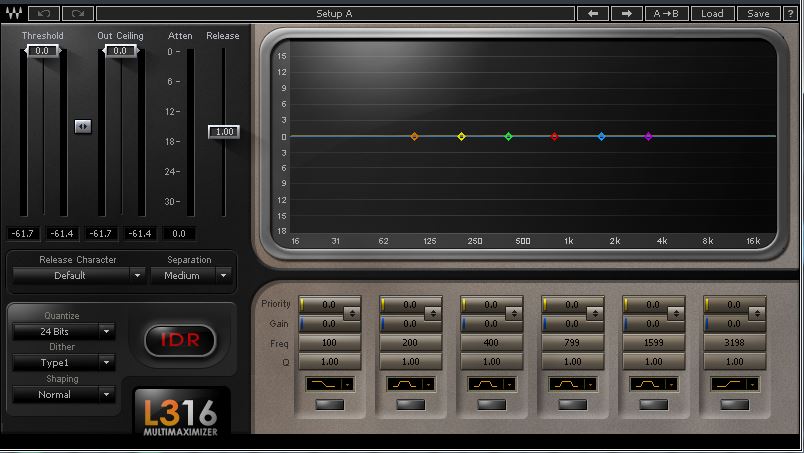Click the 799 frequency value field
This screenshot has width=804, height=453.
coord(571,343)
